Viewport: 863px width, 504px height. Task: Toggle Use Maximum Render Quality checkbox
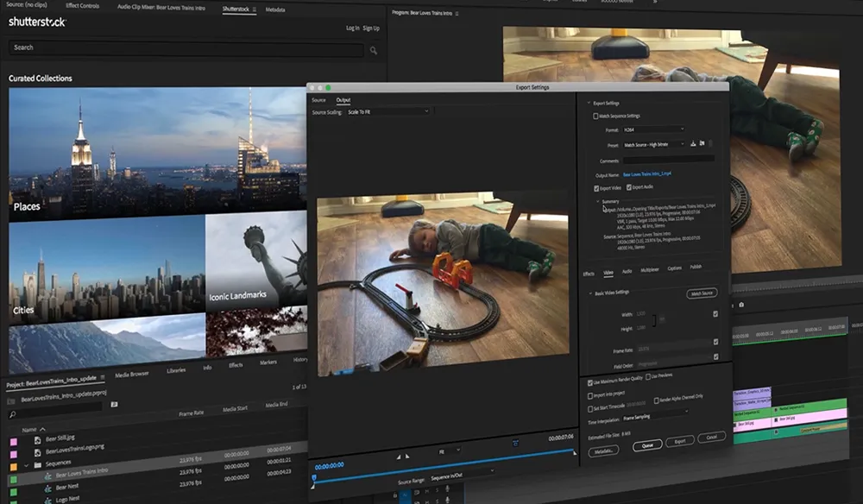pyautogui.click(x=590, y=382)
